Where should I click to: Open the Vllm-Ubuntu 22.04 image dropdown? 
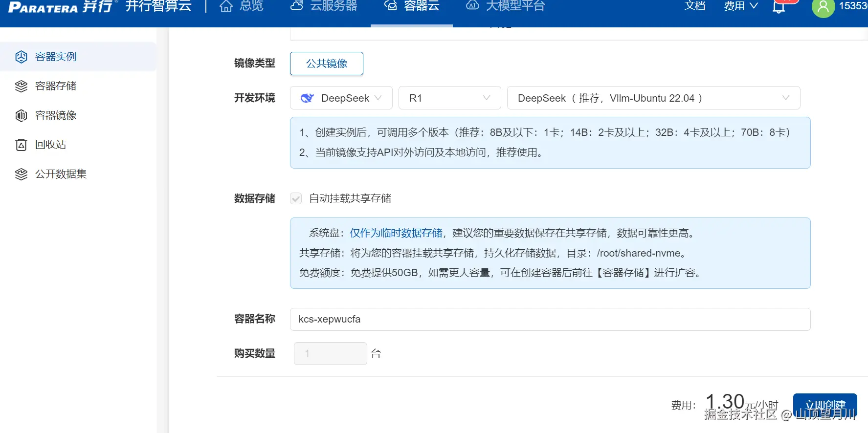point(654,98)
